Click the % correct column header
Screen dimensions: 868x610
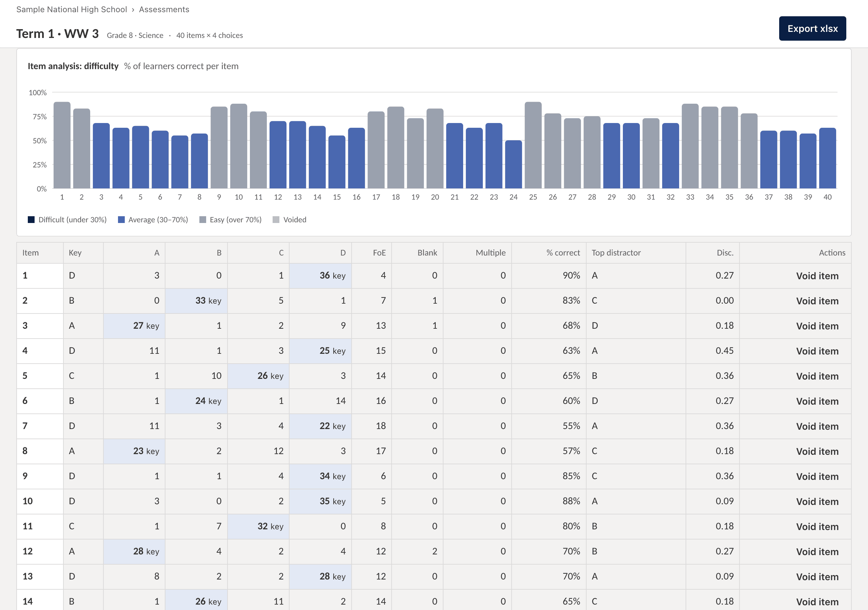point(549,253)
